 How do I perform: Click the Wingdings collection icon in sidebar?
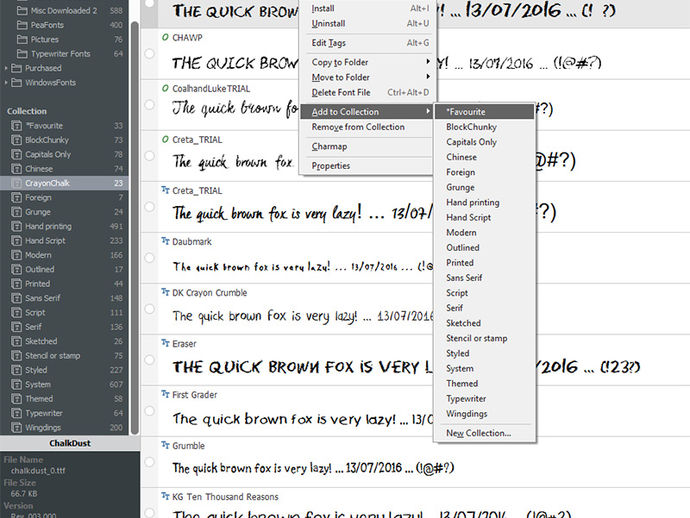pyautogui.click(x=16, y=428)
